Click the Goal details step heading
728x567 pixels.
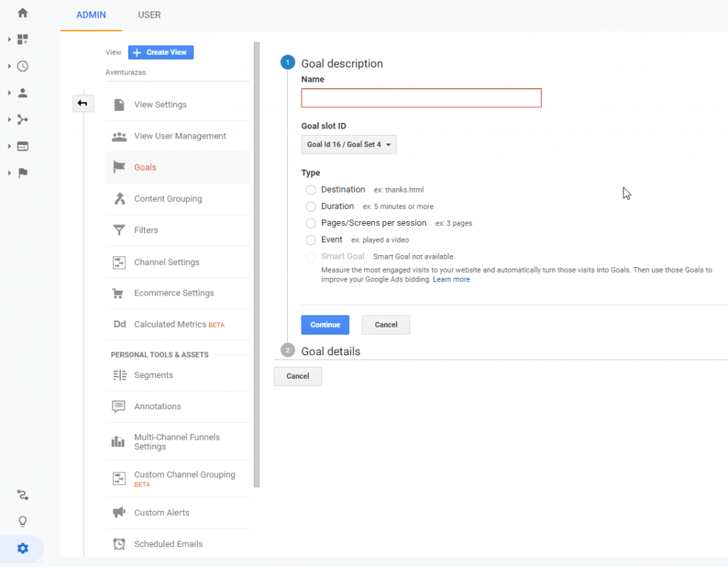(x=331, y=351)
